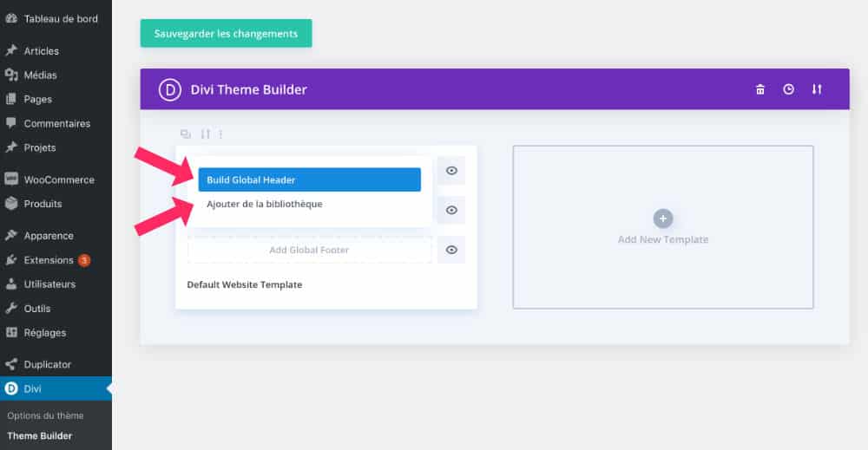The height and width of the screenshot is (450, 868).
Task: Toggle header visibility eye icon
Action: [451, 171]
